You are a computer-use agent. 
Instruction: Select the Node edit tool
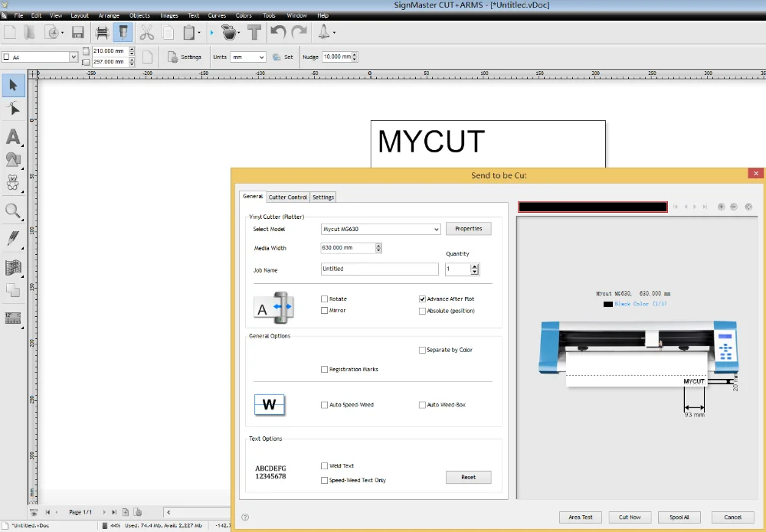(13, 109)
